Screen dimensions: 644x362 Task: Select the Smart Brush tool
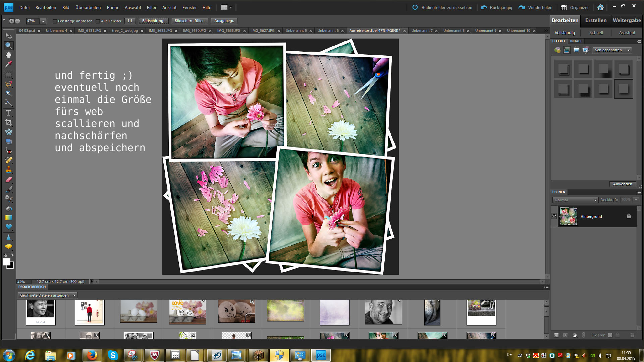click(9, 198)
